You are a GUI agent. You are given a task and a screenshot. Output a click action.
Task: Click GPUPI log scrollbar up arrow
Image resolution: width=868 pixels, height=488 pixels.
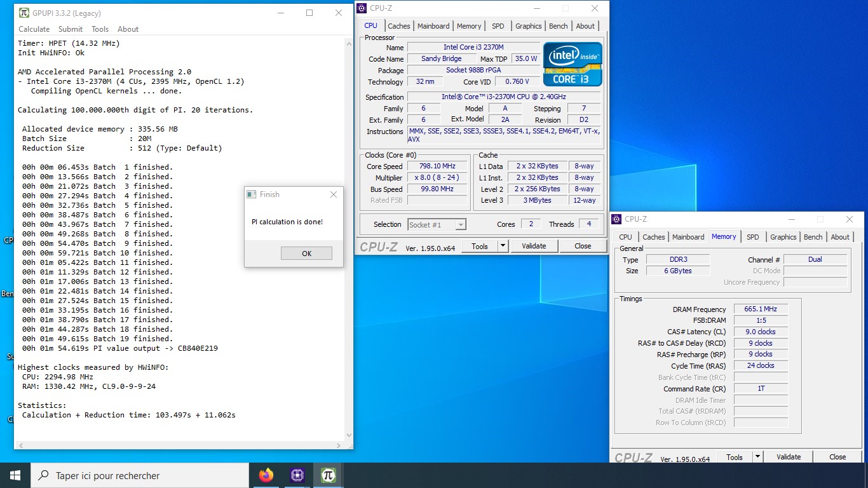pyautogui.click(x=348, y=43)
